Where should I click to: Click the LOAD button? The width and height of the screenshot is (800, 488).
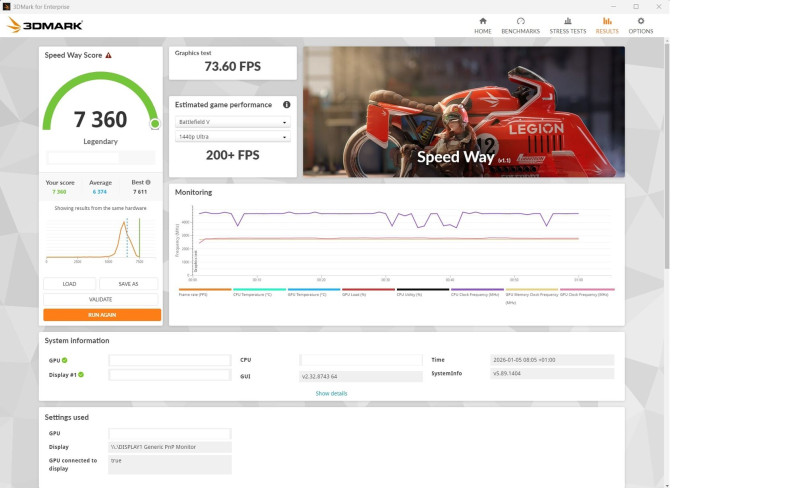pos(69,284)
